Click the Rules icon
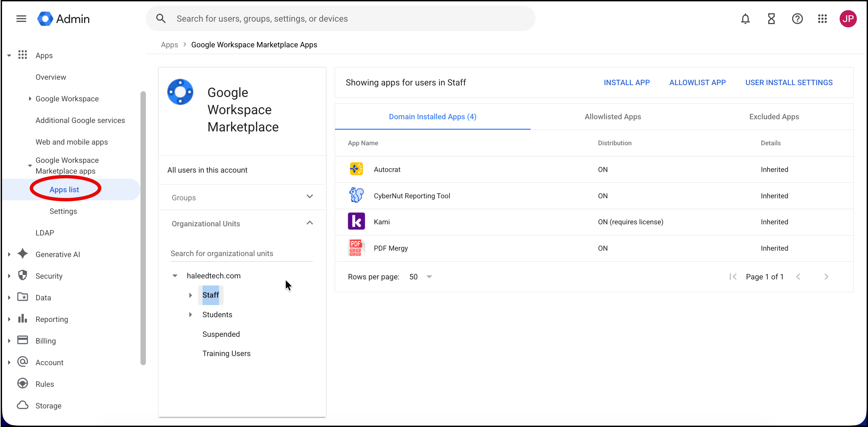 [23, 384]
